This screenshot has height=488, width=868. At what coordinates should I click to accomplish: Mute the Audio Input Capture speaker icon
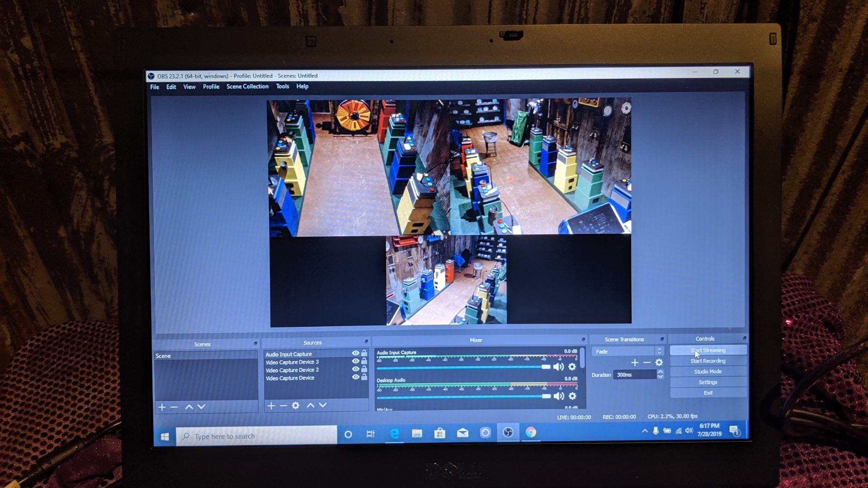pos(558,367)
